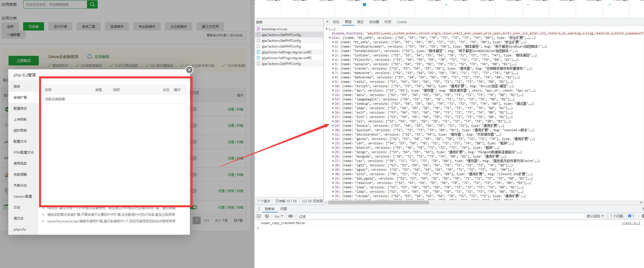Clear the console with the ban icon
This screenshot has height=268, width=644.
(x=267, y=216)
